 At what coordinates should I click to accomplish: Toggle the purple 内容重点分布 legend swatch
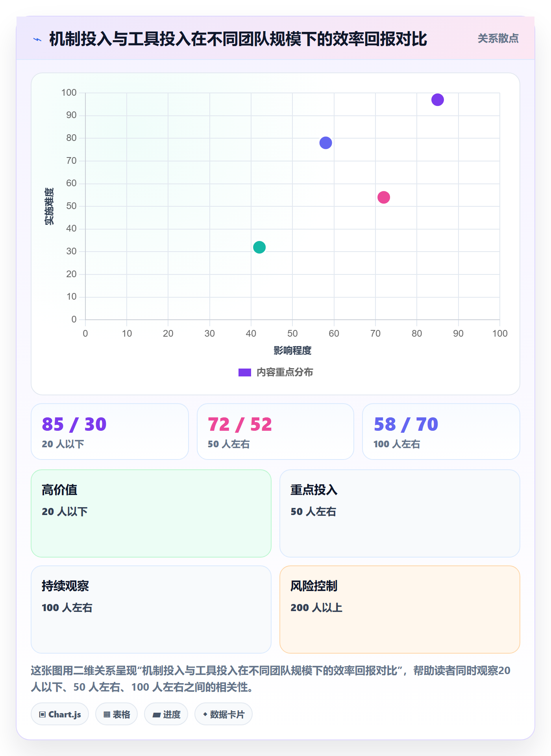(245, 372)
